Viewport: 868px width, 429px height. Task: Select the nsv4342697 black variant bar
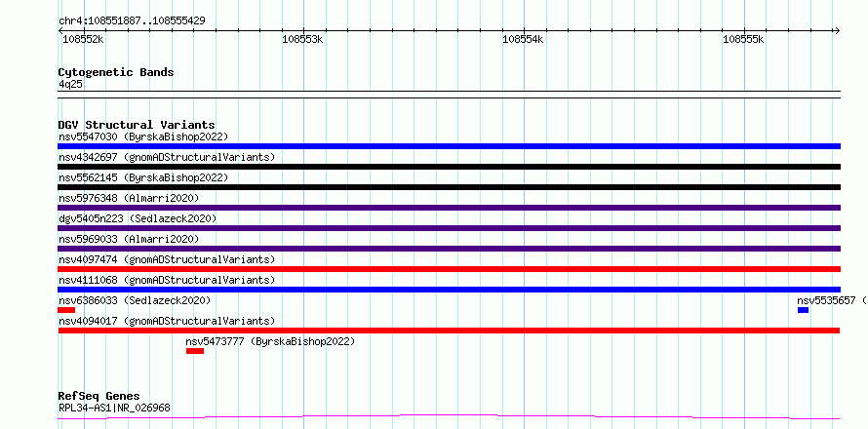pos(449,167)
